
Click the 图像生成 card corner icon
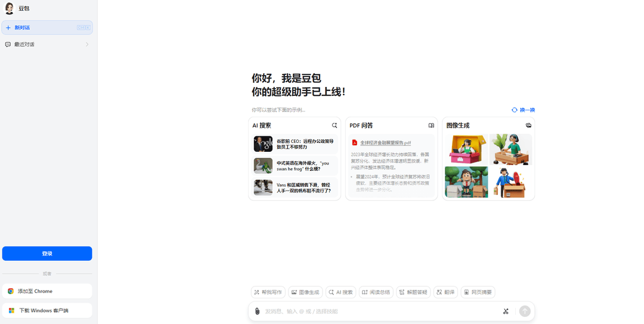[528, 125]
